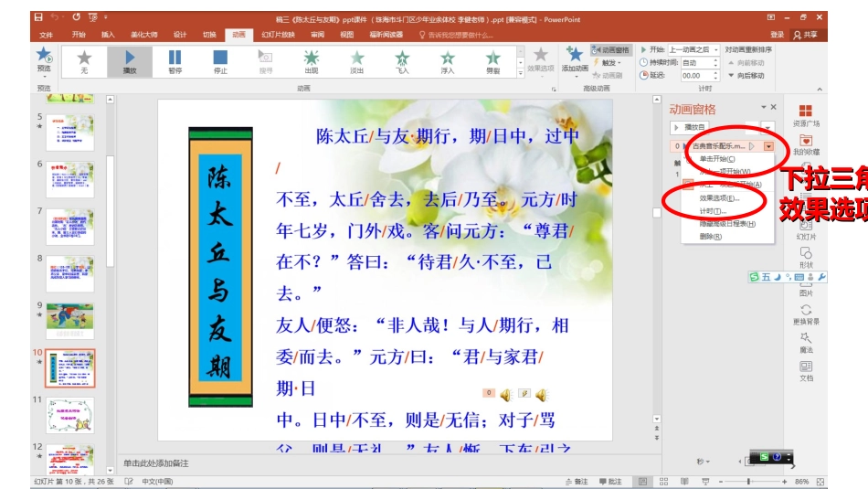Select the 暂停 (Pause) media animation
Screen dimensions: 868x489
(x=175, y=61)
